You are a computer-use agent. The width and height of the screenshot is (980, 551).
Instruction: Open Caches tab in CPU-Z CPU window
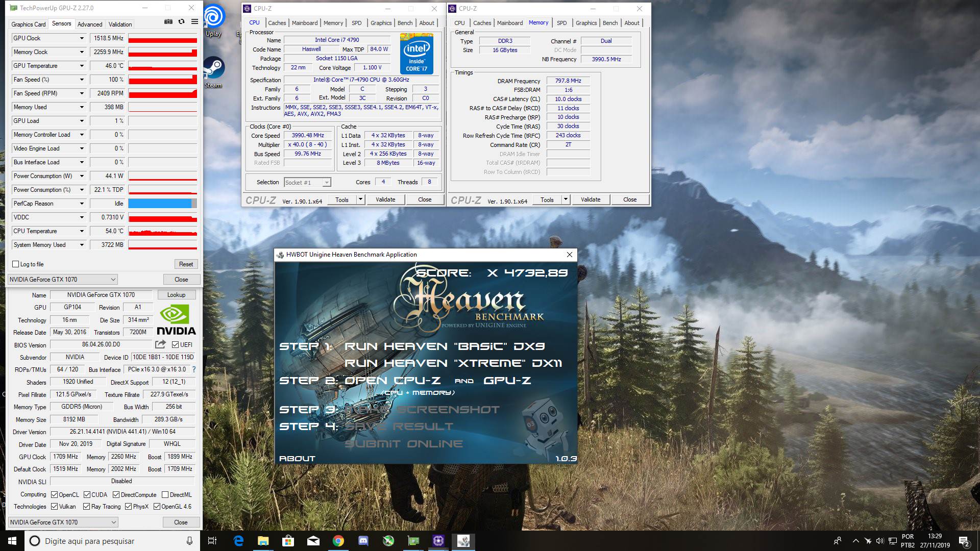[277, 23]
